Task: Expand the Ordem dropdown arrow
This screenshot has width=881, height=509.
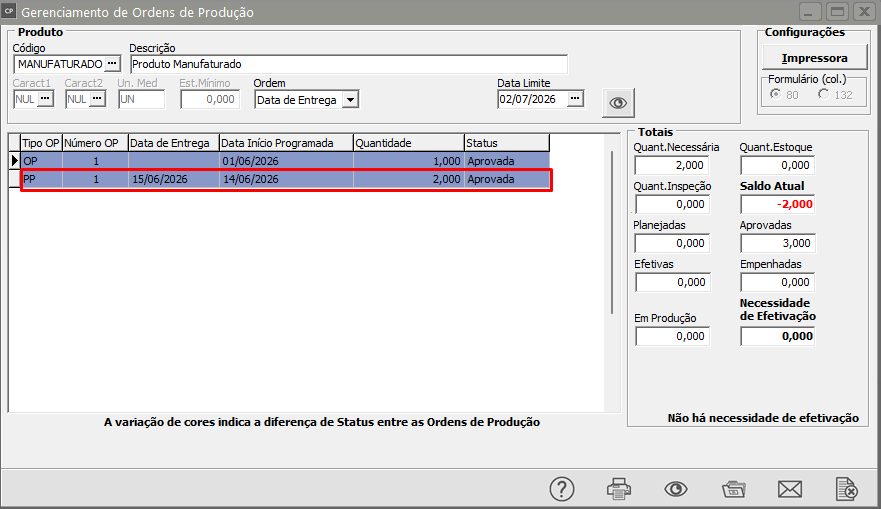Action: (x=350, y=100)
